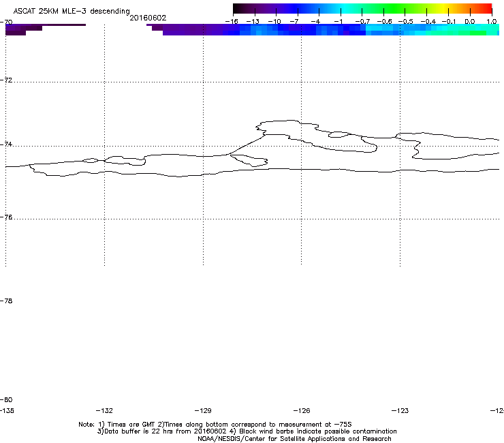Pick the red end of the color bar

[487, 9]
